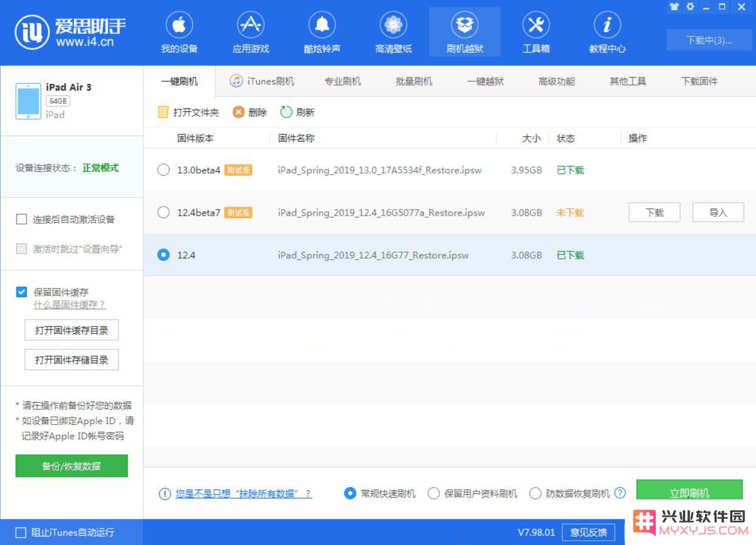
Task: Click 刷新 refresh toolbar item
Action: tap(297, 112)
